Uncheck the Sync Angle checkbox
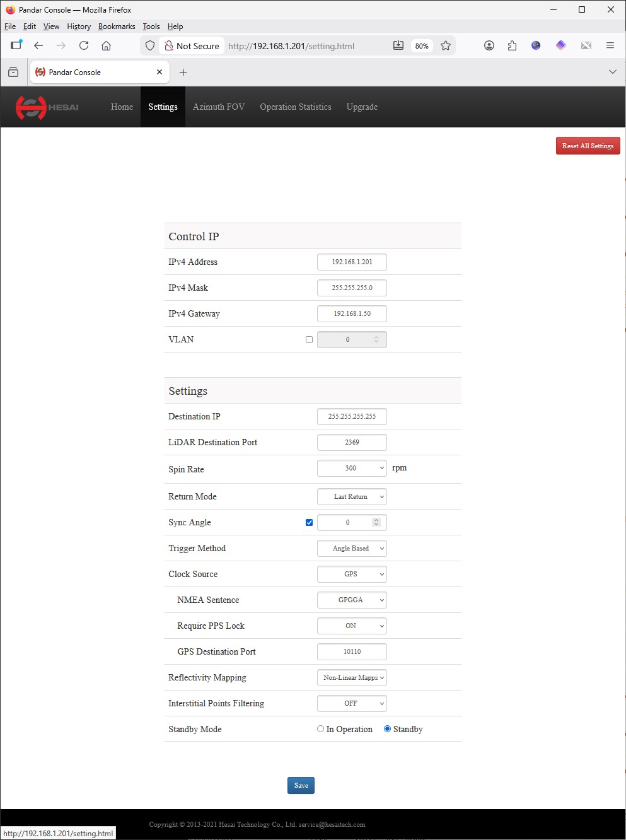 (309, 522)
